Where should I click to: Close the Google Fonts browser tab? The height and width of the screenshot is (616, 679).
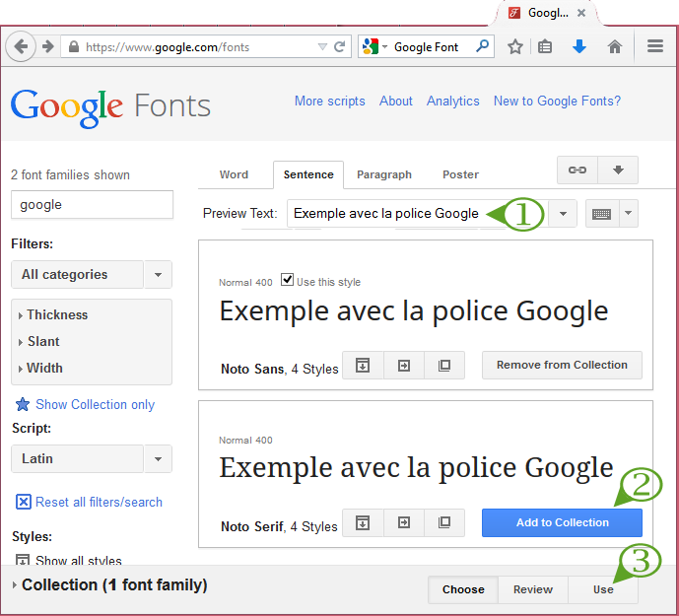pos(581,13)
